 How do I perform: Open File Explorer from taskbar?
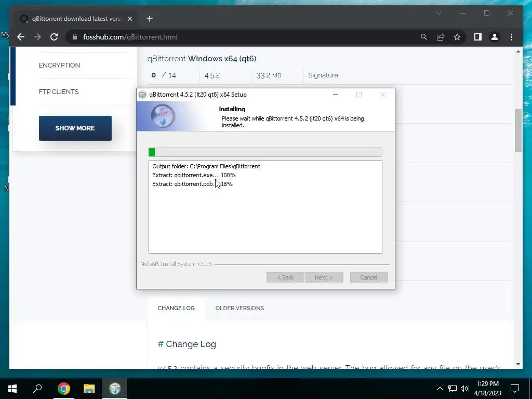(x=89, y=389)
